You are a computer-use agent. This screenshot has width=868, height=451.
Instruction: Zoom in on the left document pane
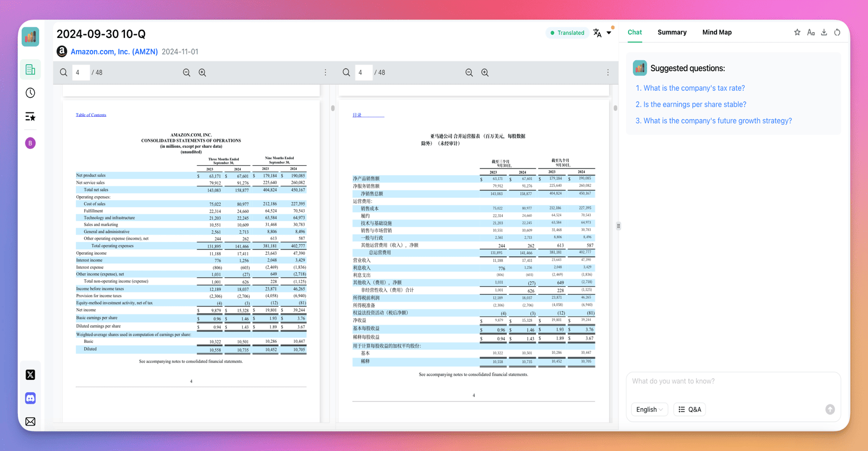point(202,73)
